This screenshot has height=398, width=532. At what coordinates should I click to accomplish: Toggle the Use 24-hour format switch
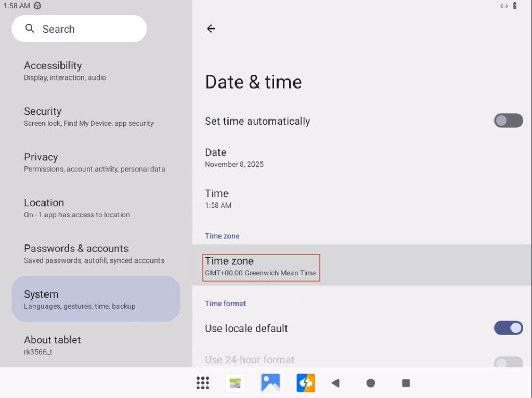[508, 361]
